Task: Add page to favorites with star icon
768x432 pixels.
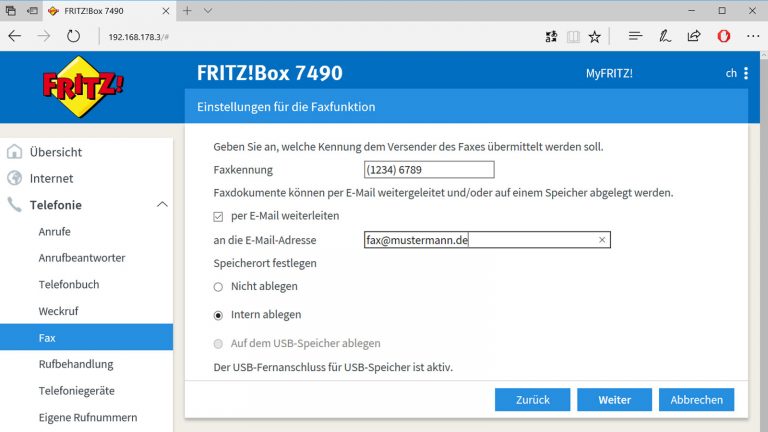Action: 595,36
